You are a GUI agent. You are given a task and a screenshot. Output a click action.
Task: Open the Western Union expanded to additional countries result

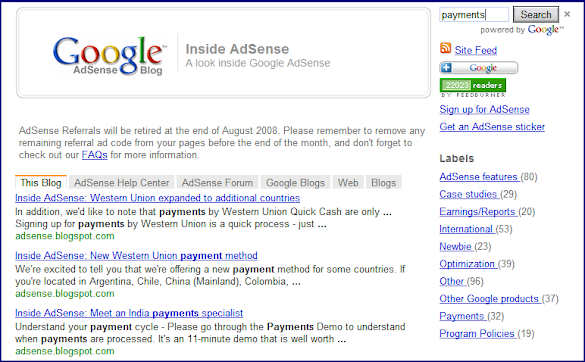coord(157,198)
